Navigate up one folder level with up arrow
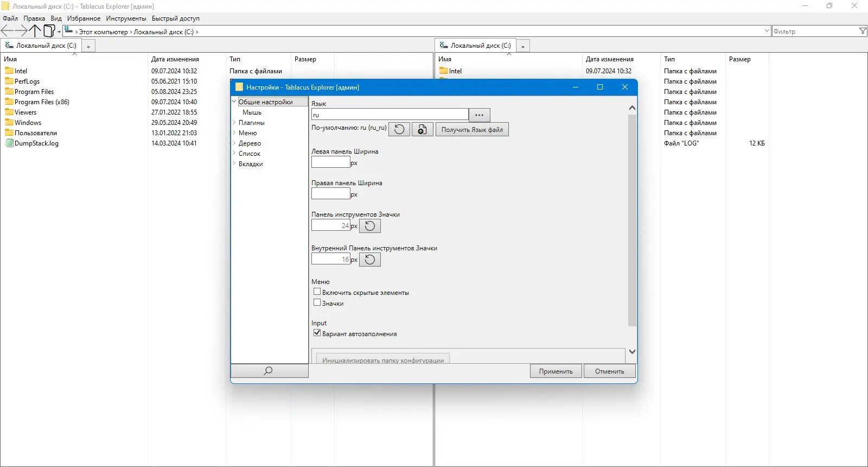Screen dimensions: 868x467 point(35,31)
